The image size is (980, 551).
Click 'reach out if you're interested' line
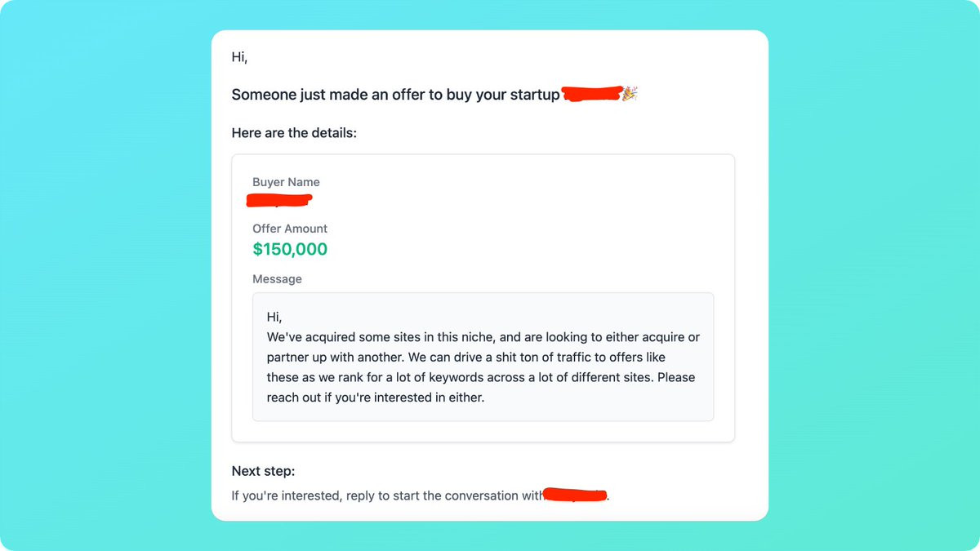(x=376, y=398)
